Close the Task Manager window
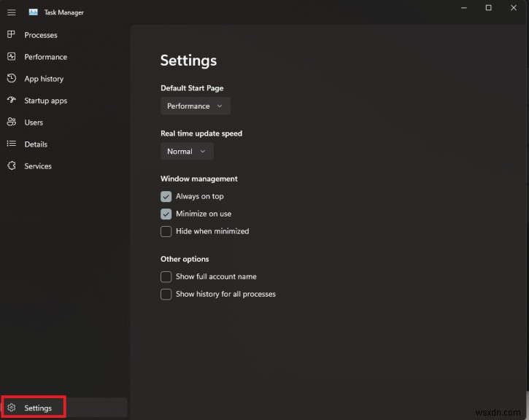The height and width of the screenshot is (420, 529). [513, 8]
